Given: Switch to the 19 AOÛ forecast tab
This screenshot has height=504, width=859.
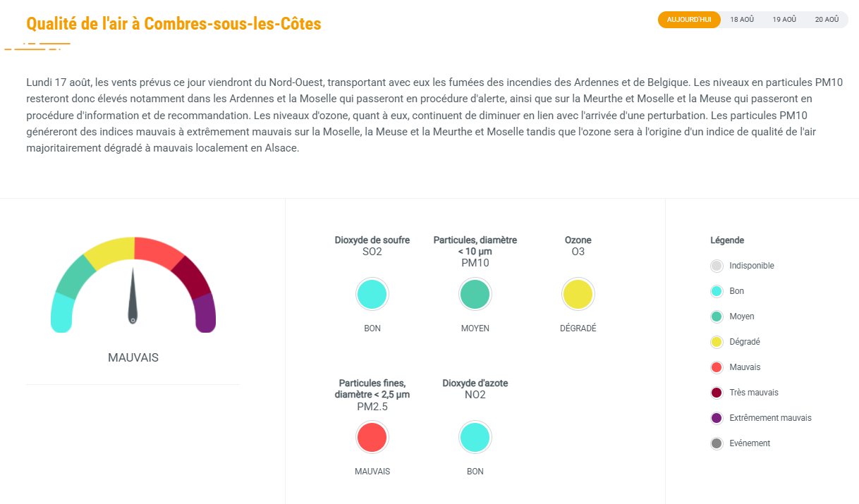Looking at the screenshot, I should point(784,20).
